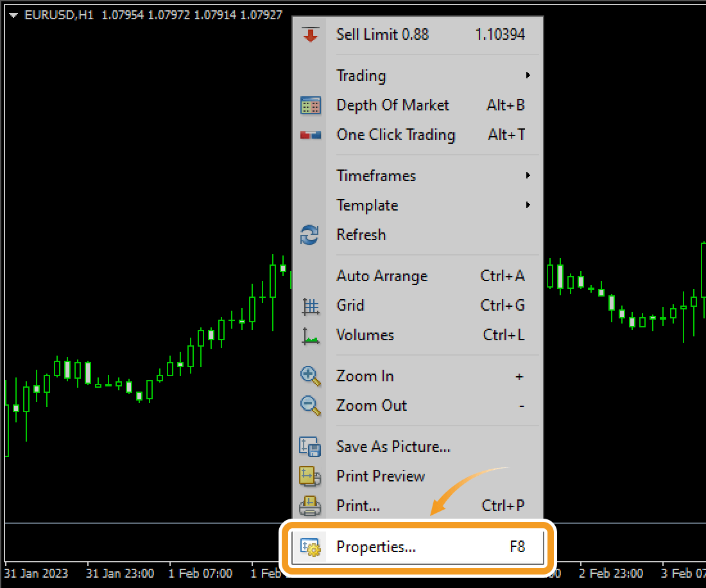706x588 pixels.
Task: Click the 1.10394 price value
Action: click(500, 35)
